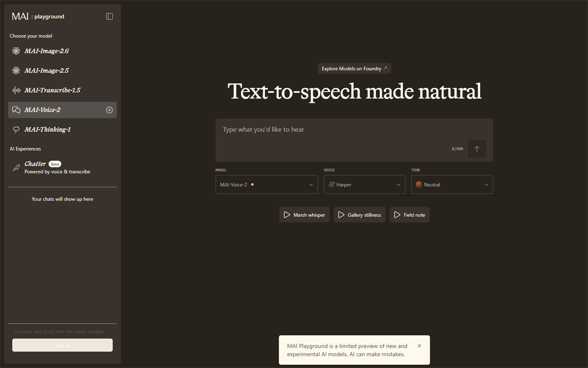Click the 'Text-to-speech made natural' headline

pos(355,91)
